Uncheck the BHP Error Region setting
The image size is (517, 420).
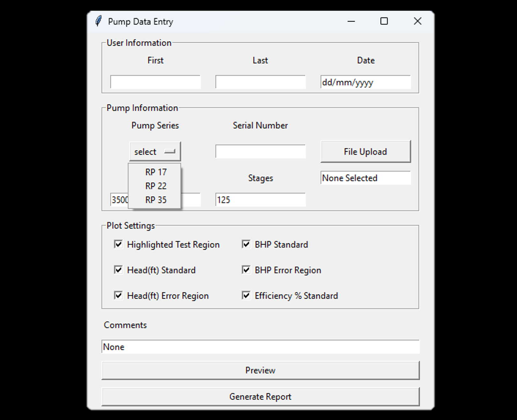246,270
